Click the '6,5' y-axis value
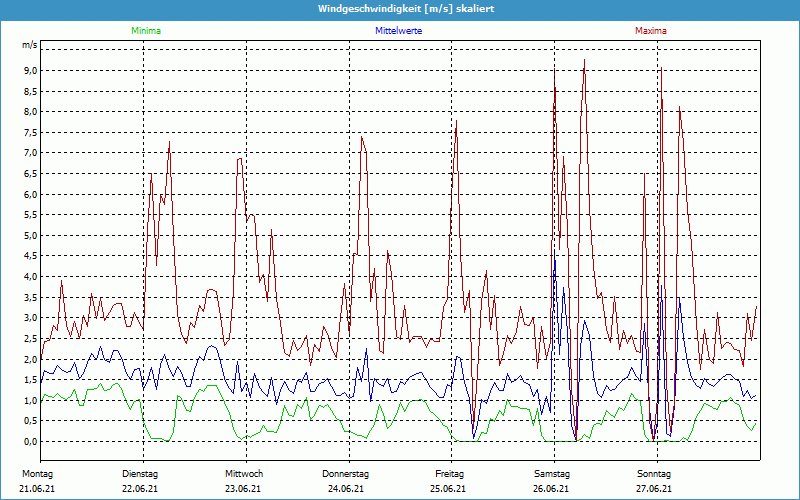The image size is (800, 500). point(31,173)
